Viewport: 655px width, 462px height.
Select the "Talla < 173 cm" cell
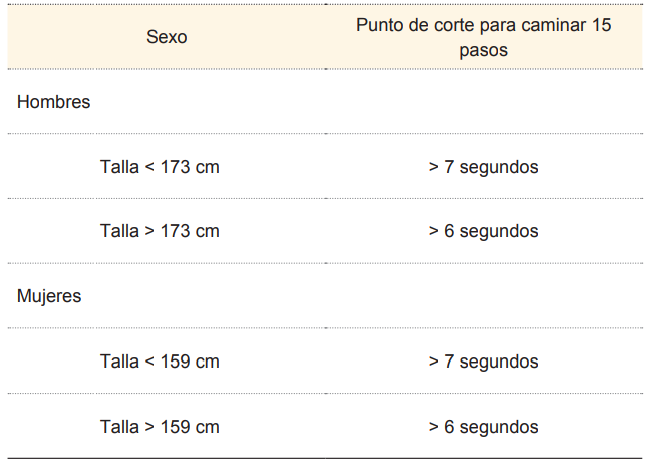click(159, 167)
